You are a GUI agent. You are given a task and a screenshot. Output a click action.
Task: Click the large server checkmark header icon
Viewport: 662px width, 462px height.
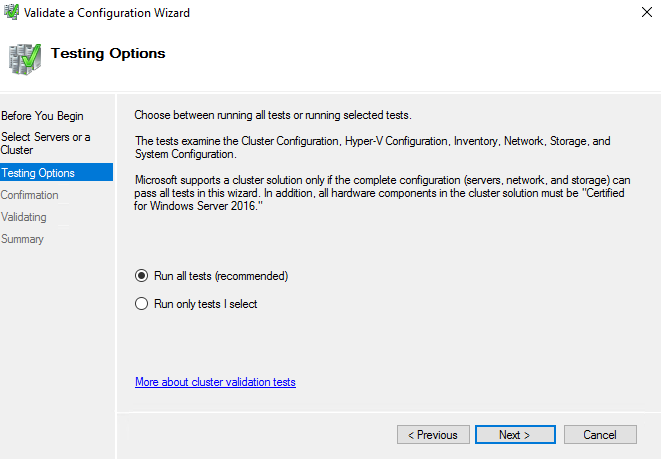(x=24, y=59)
